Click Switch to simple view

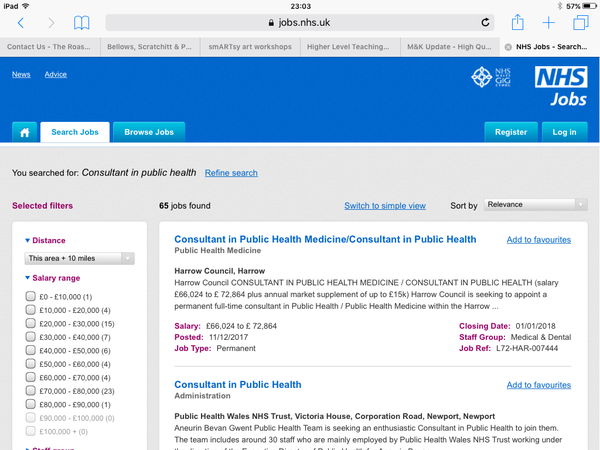(385, 206)
